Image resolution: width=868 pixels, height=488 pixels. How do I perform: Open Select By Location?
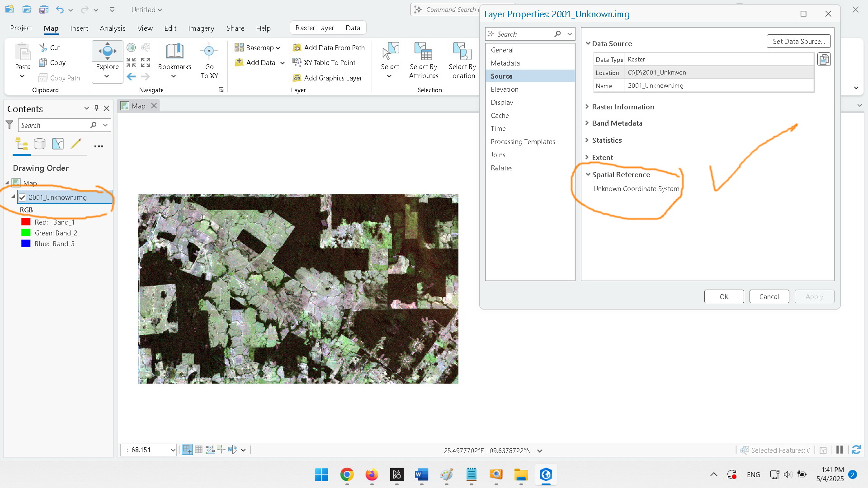tap(462, 61)
